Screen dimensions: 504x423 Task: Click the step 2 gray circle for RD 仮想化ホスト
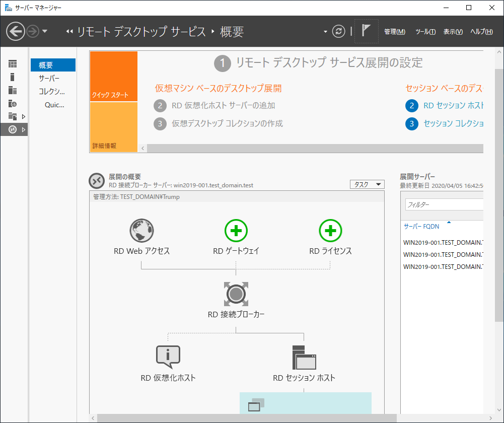160,106
